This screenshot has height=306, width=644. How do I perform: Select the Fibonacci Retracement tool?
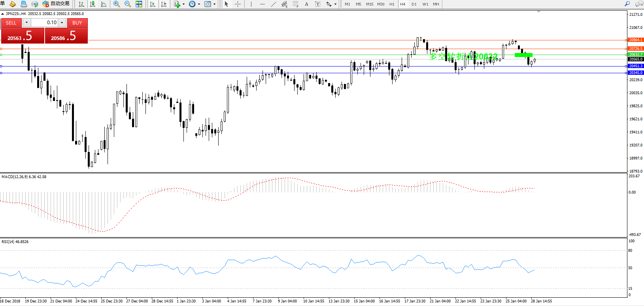click(x=295, y=4)
